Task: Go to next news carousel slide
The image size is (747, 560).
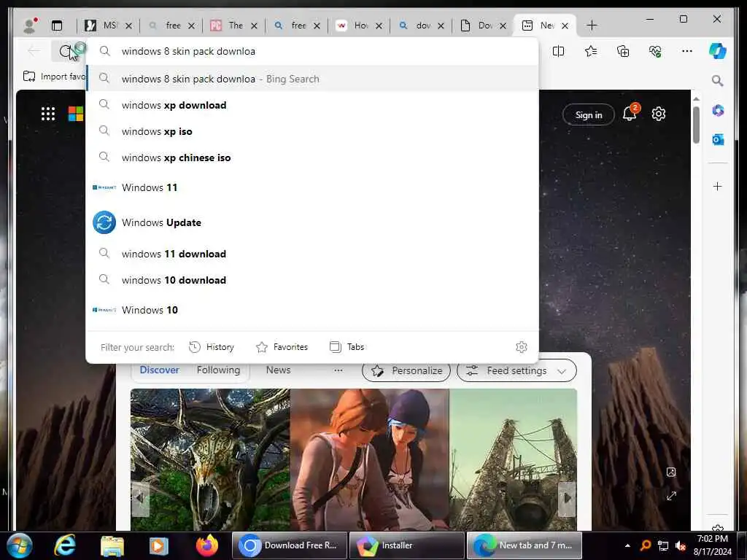Action: click(567, 499)
